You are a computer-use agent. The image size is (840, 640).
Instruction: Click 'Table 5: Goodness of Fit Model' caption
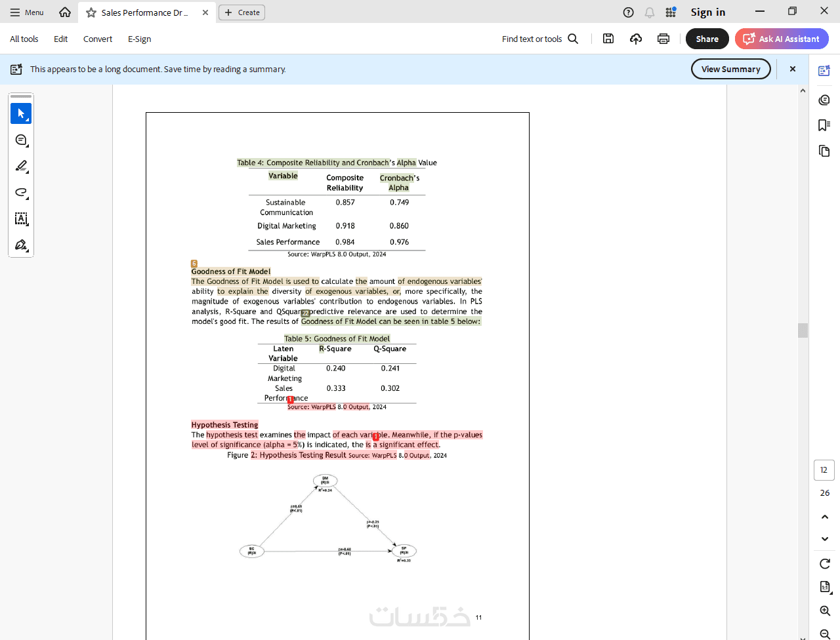tap(337, 339)
